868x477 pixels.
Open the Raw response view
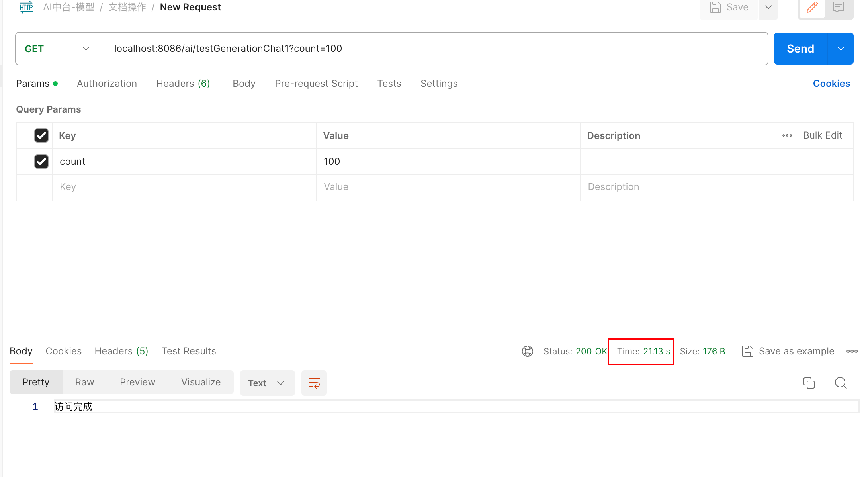point(84,382)
